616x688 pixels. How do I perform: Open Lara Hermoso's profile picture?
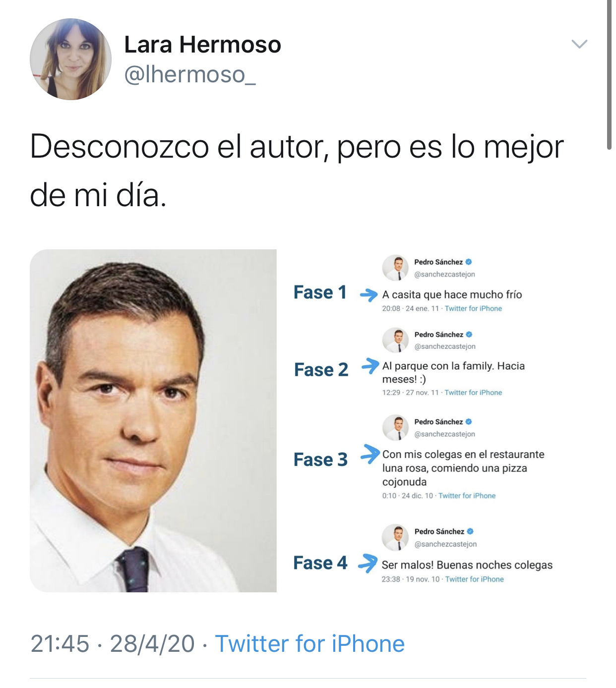(x=70, y=59)
